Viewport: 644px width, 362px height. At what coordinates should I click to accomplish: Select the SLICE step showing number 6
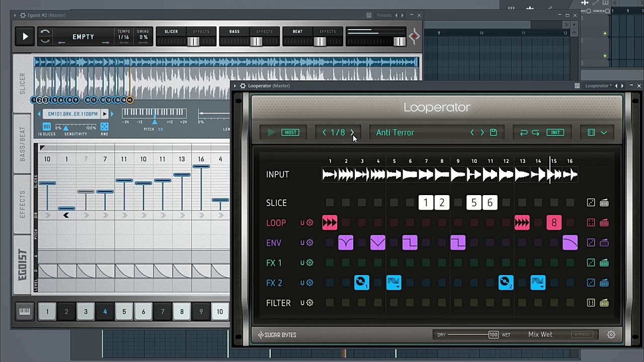click(x=490, y=203)
